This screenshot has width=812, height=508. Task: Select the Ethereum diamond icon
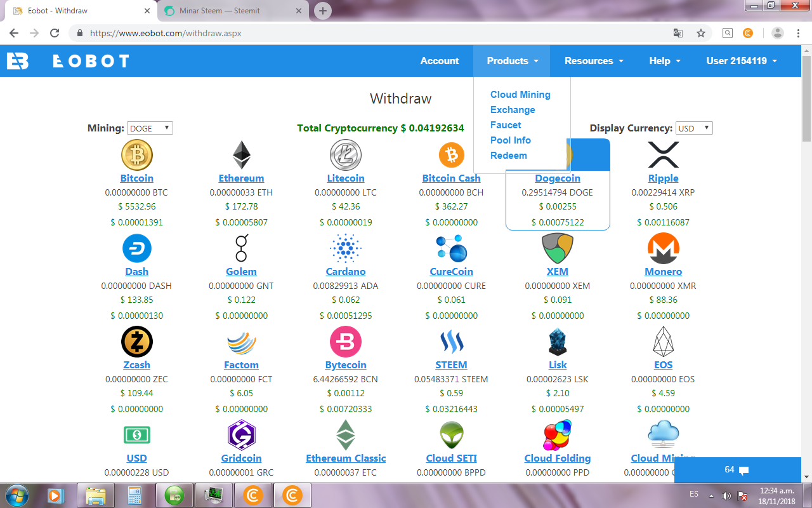(x=241, y=154)
